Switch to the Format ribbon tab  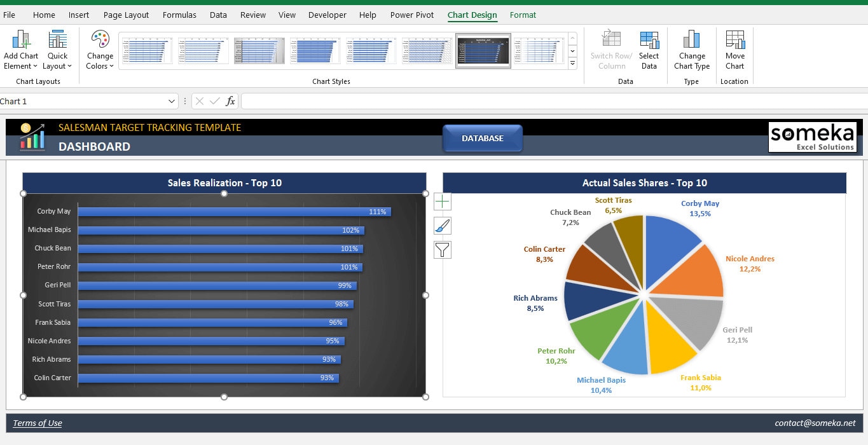523,15
